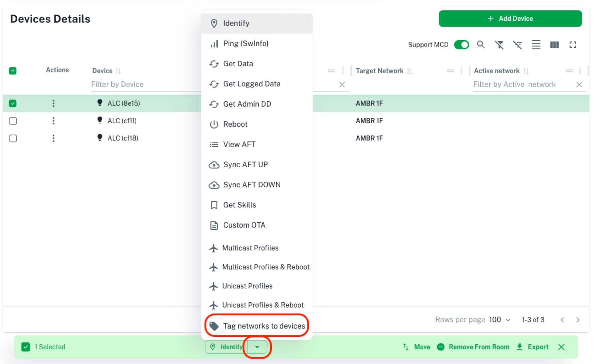Click sort icon on Device column
Image resolution: width=593 pixels, height=364 pixels.
pyautogui.click(x=118, y=71)
